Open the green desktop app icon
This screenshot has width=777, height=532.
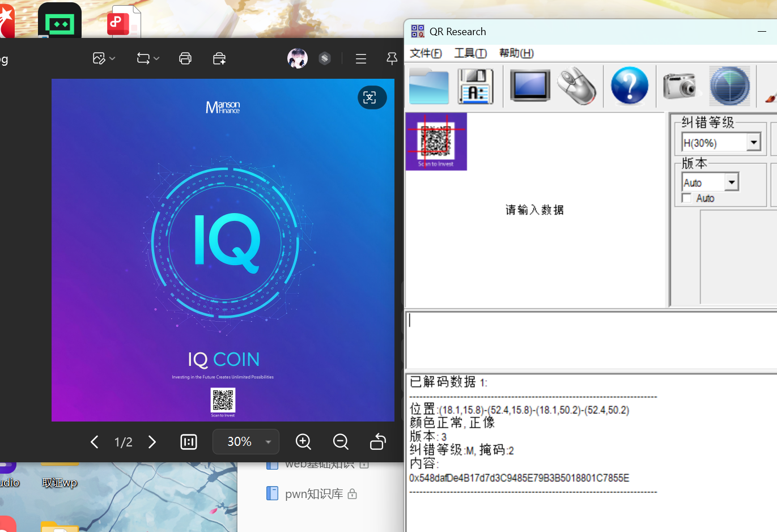[x=60, y=22]
